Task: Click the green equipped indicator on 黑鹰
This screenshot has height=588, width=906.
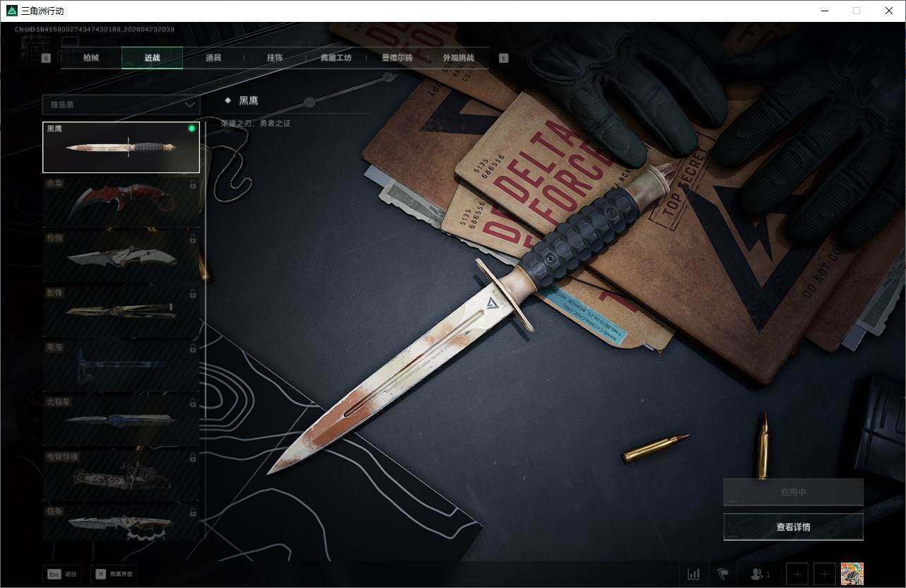Action: pos(192,129)
